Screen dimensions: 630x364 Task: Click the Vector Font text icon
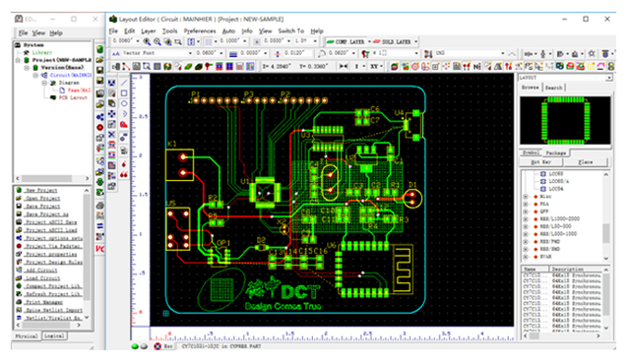click(x=116, y=53)
